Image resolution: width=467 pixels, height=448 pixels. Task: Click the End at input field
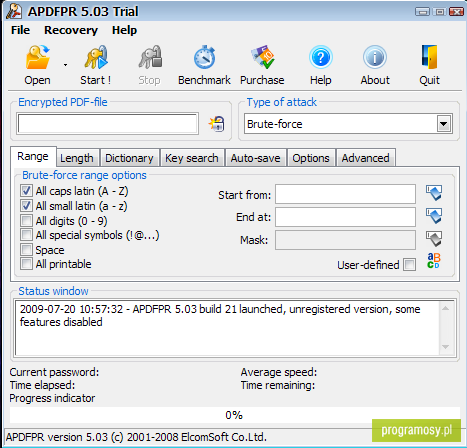[x=345, y=217]
